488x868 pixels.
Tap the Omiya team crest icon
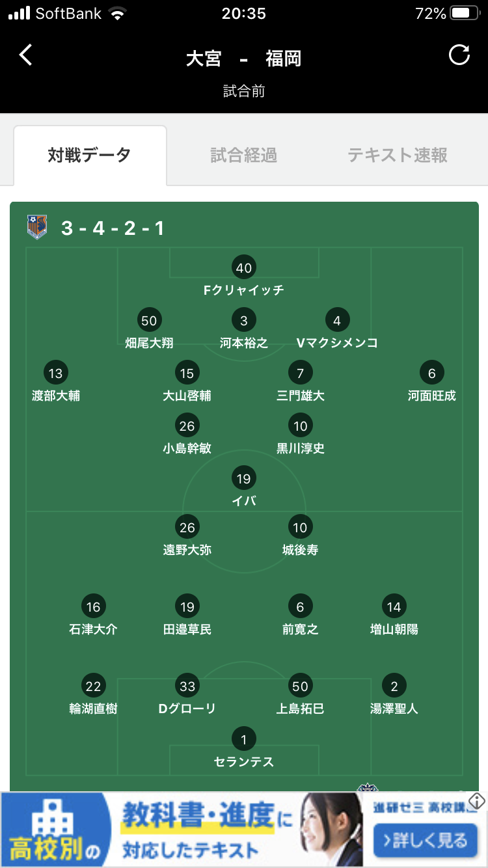pyautogui.click(x=37, y=227)
